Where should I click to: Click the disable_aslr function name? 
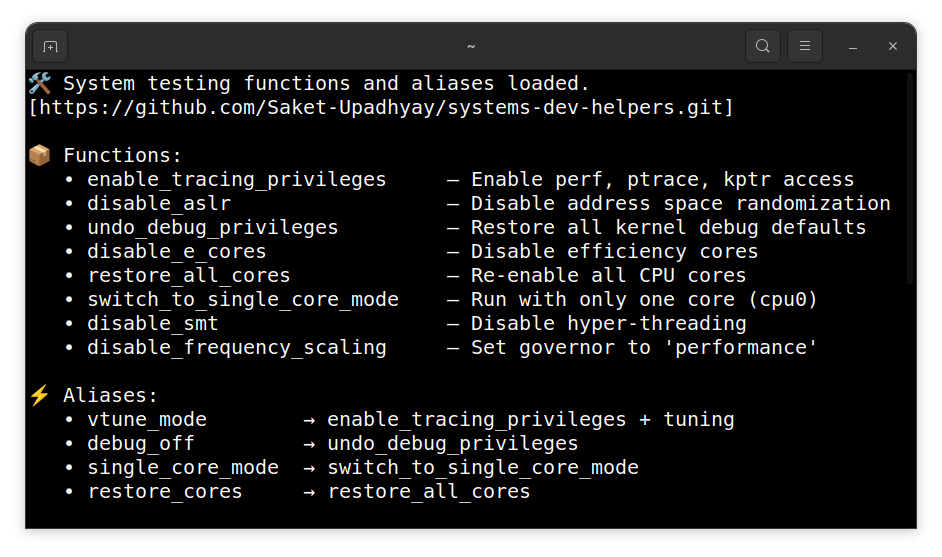click(x=159, y=204)
